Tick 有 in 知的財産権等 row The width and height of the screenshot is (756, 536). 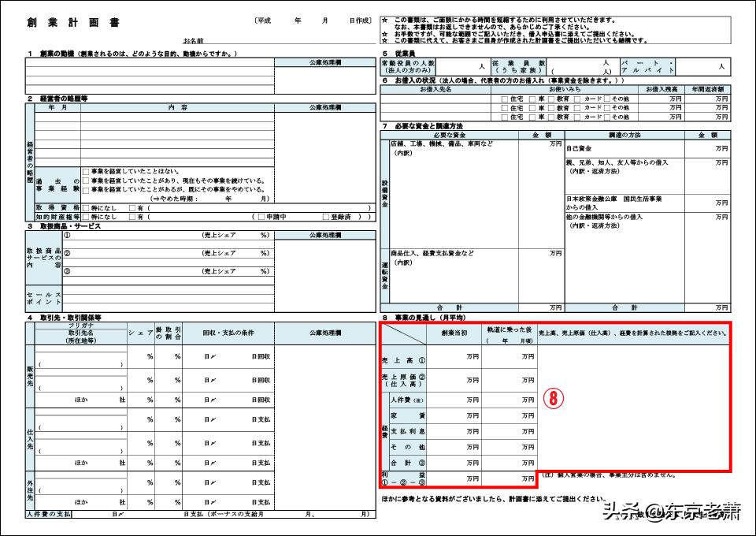(132, 217)
